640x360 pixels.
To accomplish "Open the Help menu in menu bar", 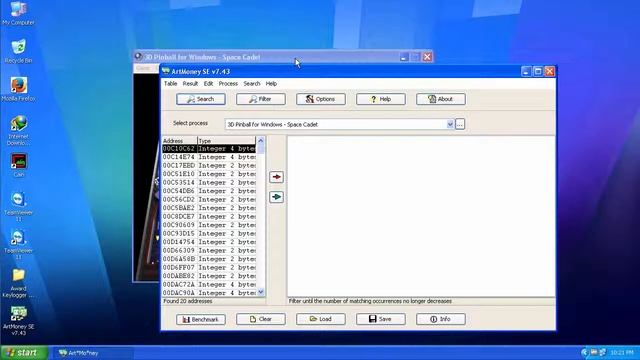I will pyautogui.click(x=271, y=83).
